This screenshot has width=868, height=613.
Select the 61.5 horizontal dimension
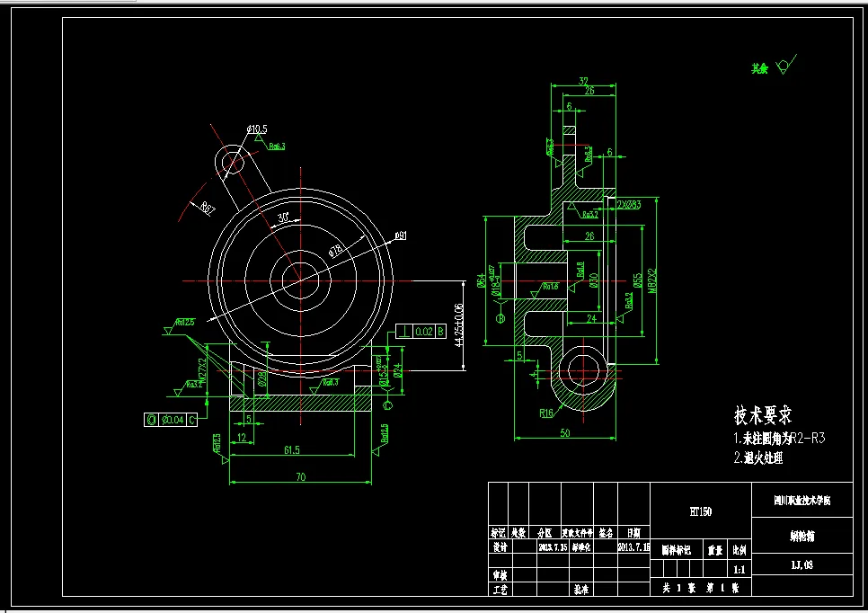pyautogui.click(x=292, y=450)
